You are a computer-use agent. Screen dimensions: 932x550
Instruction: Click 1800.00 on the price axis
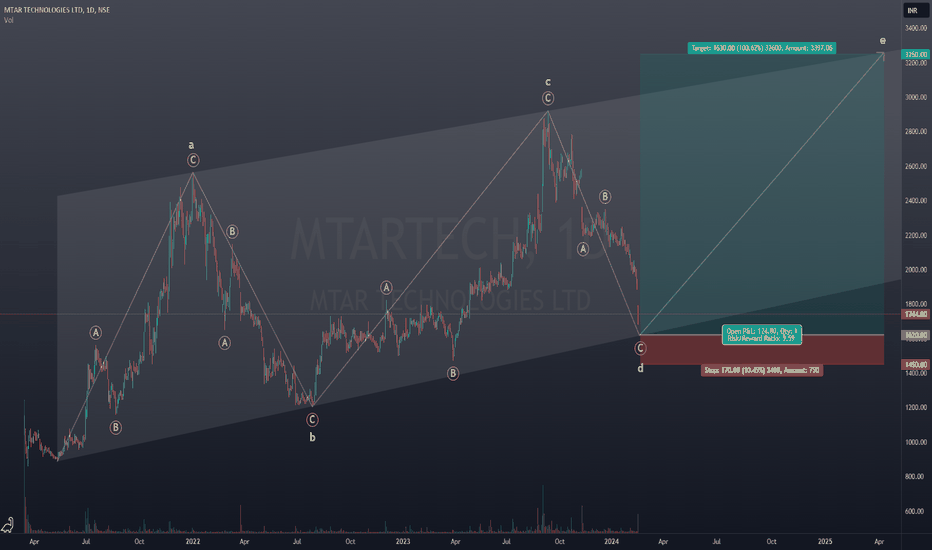click(x=915, y=304)
